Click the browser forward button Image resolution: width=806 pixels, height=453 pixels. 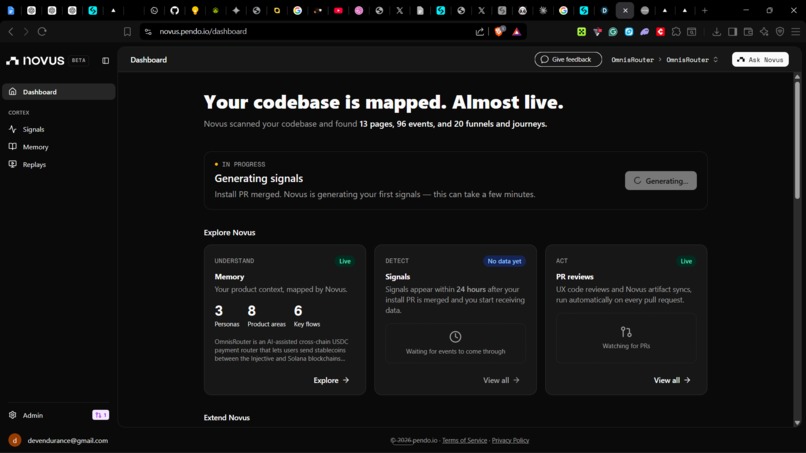(x=26, y=31)
